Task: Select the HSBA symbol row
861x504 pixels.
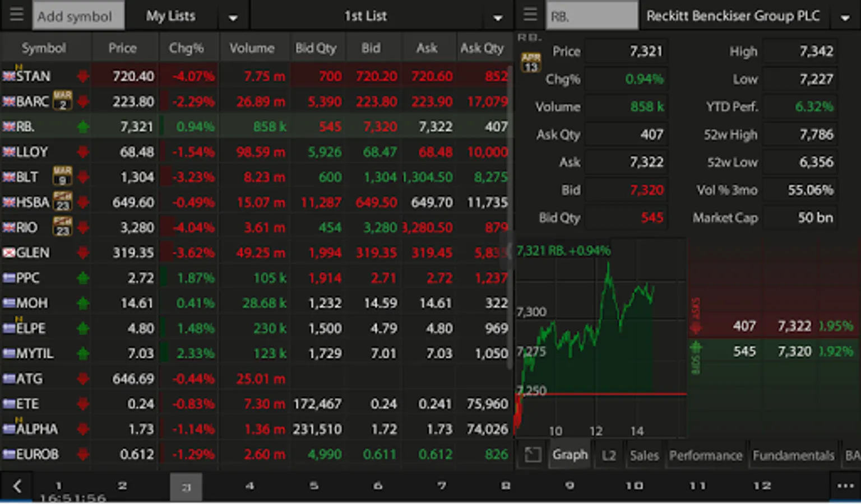Action: pos(255,202)
